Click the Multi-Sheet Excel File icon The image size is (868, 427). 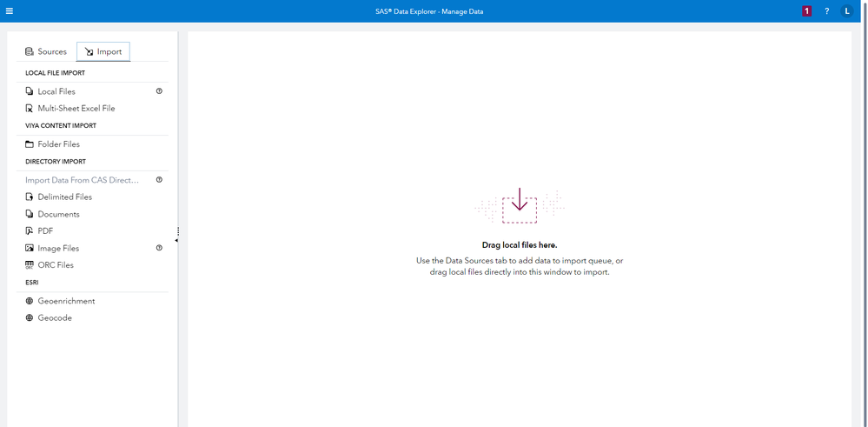(30, 109)
